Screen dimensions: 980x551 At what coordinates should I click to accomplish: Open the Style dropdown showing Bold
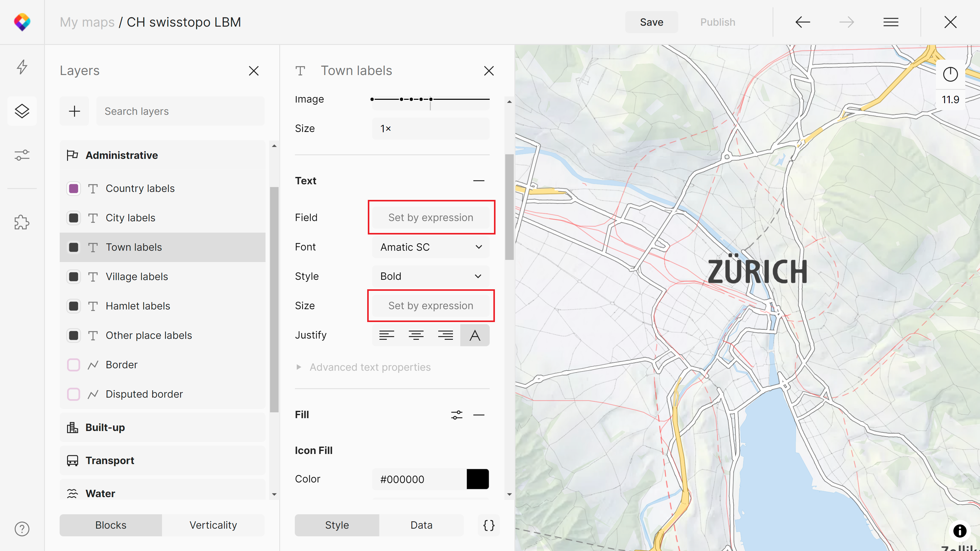[x=430, y=276]
